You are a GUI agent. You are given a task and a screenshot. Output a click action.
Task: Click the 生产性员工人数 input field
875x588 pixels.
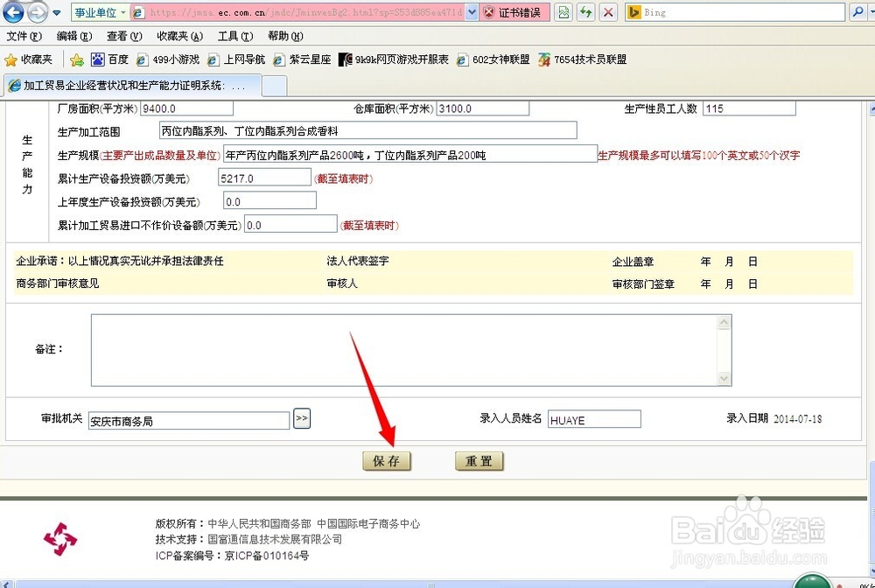pos(749,108)
